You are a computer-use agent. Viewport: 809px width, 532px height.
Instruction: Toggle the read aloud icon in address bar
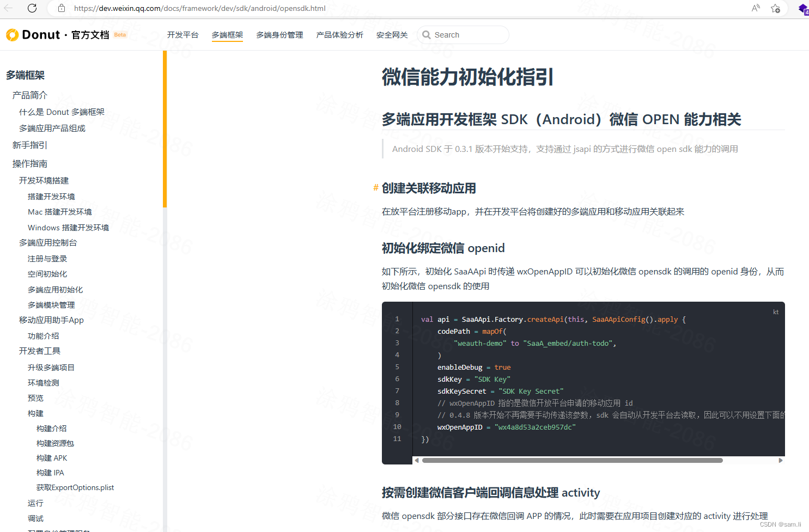[x=756, y=8]
